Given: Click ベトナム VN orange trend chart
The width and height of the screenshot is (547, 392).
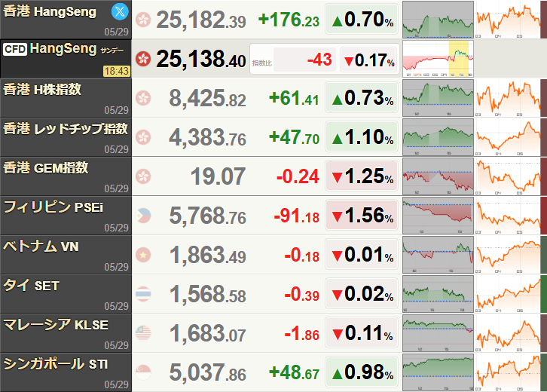Looking at the screenshot, I should point(508,255).
